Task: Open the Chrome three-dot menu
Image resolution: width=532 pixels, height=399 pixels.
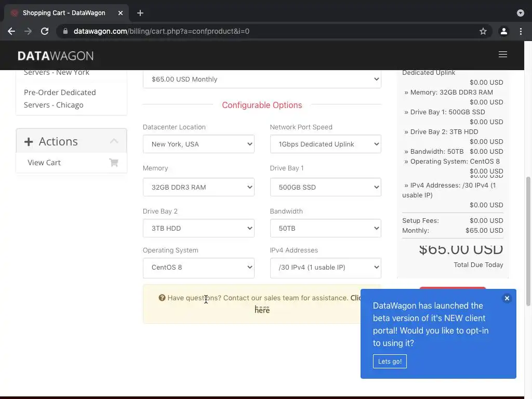Action: 521,31
